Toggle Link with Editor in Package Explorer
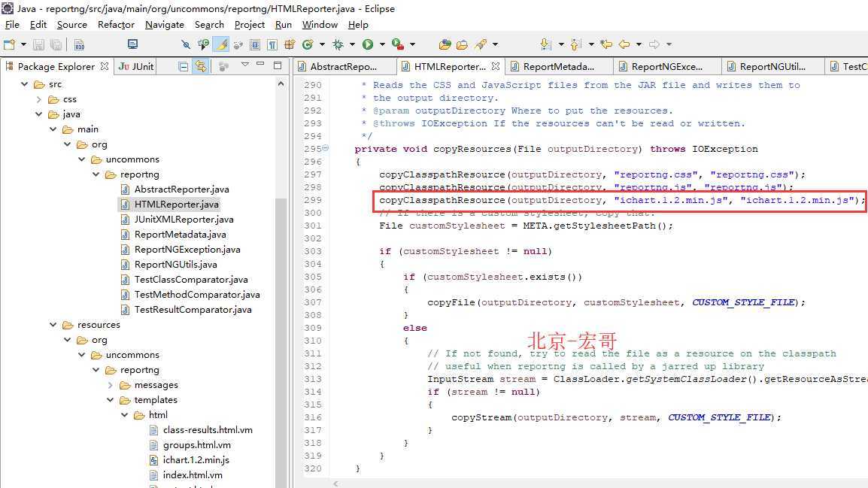This screenshot has height=488, width=868. coord(201,66)
